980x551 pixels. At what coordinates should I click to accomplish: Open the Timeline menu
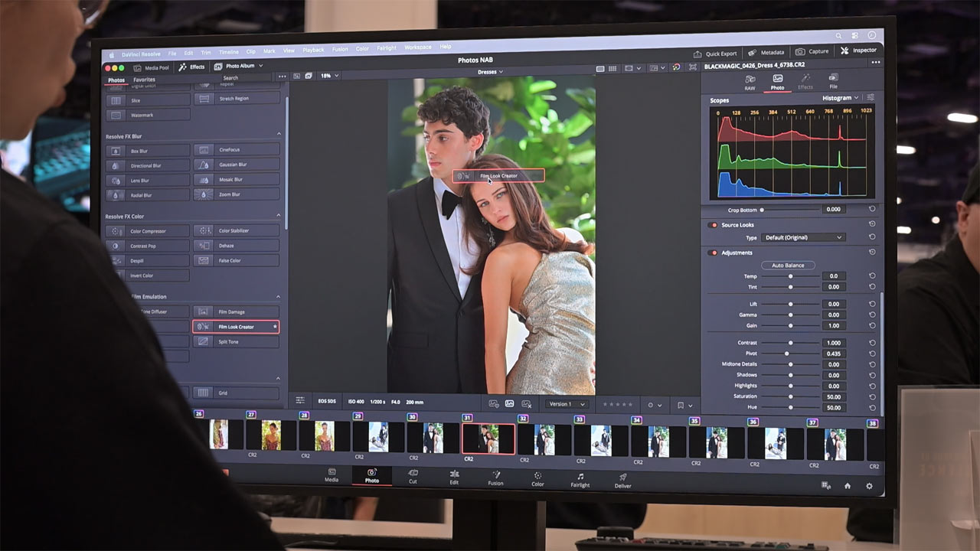point(228,52)
